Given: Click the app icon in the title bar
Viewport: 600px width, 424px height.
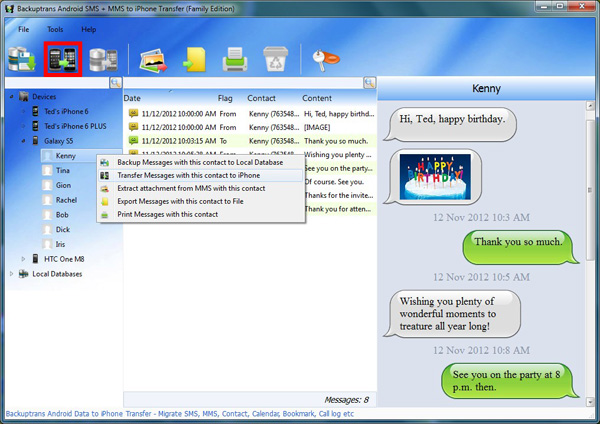Looking at the screenshot, I should point(10,8).
